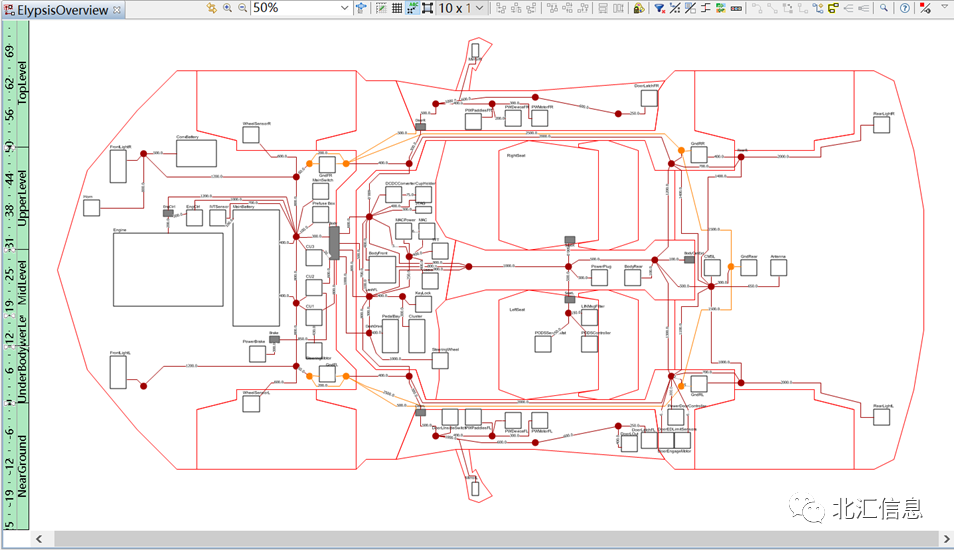Open the 50% zoom level dropdown
Screen dimensions: 954x550
point(344,8)
